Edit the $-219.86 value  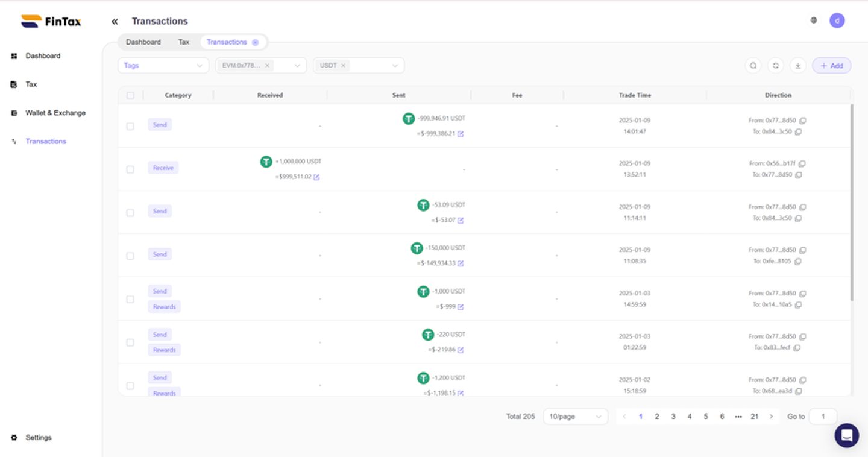(x=461, y=350)
